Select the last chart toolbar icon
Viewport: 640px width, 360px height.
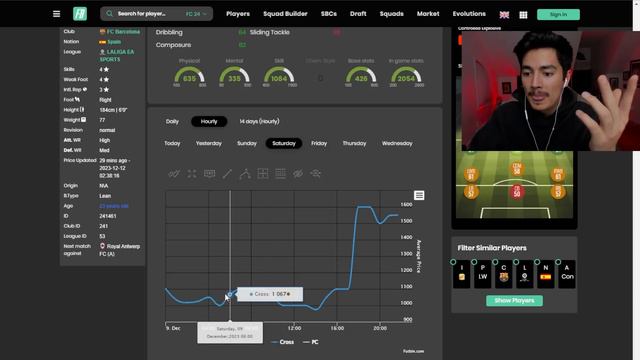point(316,174)
